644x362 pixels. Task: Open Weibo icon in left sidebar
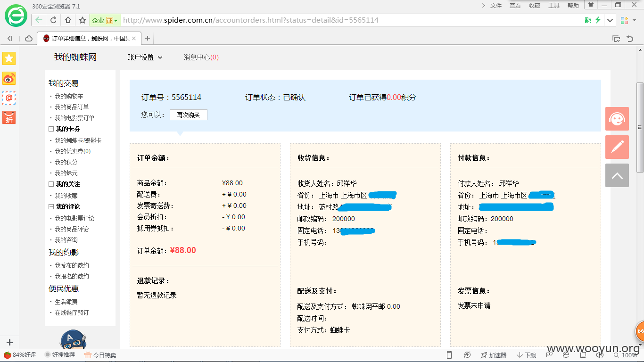tap(9, 78)
